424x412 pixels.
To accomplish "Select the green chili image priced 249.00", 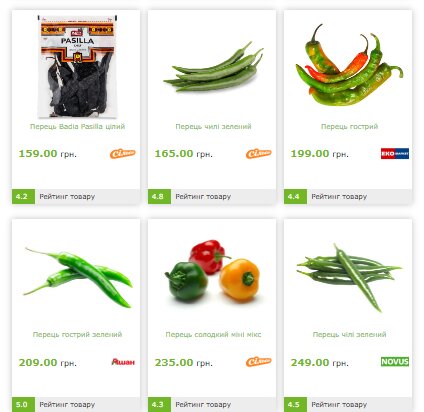I will 349,278.
